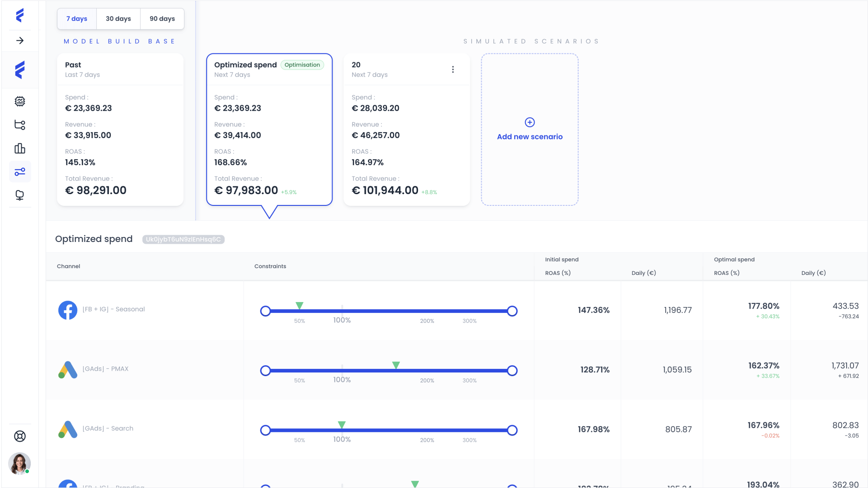Open the user profile avatar
Image resolution: width=868 pixels, height=488 pixels.
point(19,463)
